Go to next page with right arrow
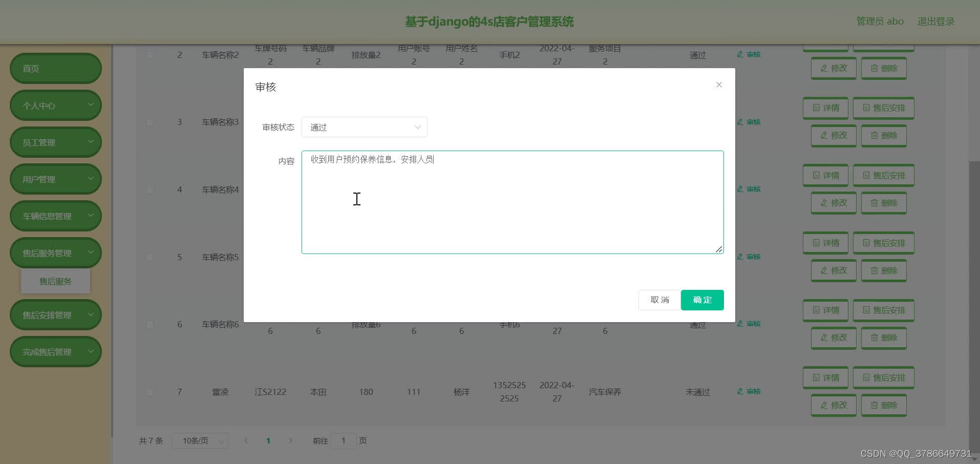 [x=290, y=440]
